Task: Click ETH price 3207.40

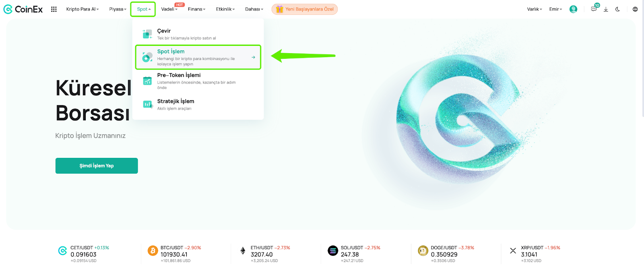Action: click(x=262, y=254)
